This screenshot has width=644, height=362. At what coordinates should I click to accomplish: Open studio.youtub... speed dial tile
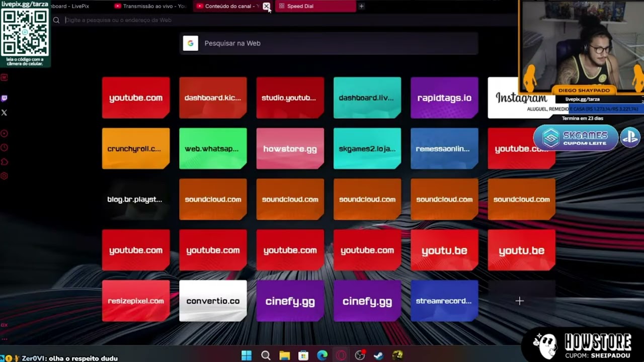(290, 98)
